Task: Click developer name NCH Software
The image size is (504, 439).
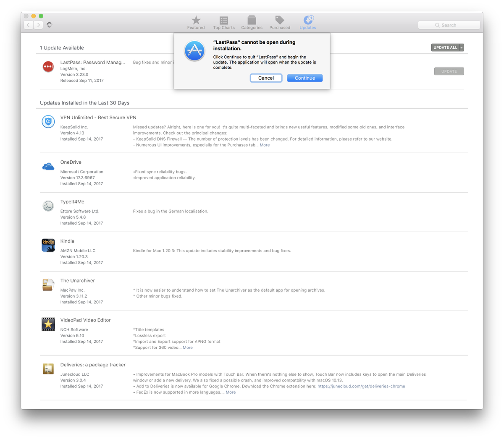Action: click(x=74, y=329)
